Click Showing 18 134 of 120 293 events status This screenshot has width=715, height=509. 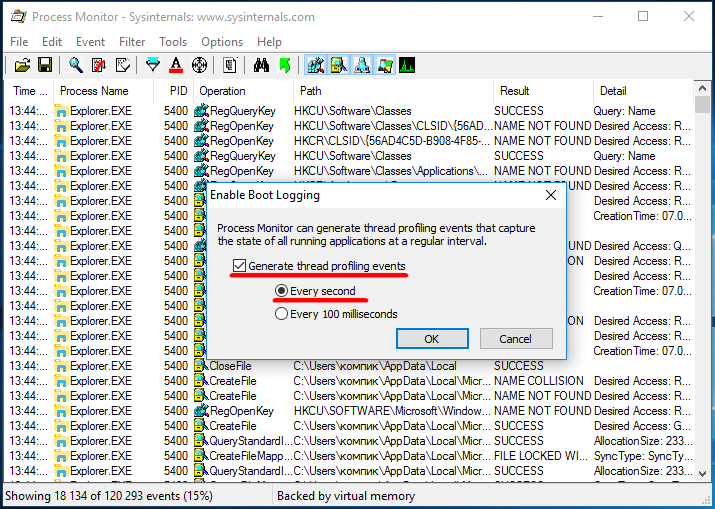pos(109,496)
